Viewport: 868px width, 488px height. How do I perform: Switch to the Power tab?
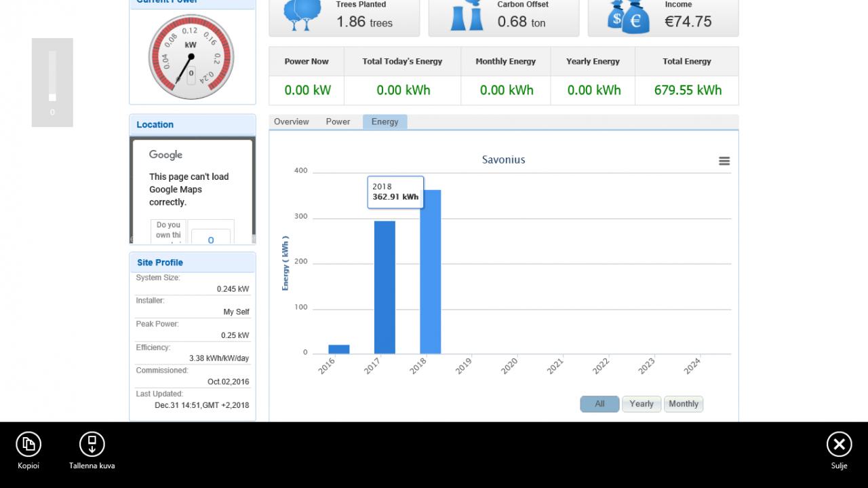point(338,121)
